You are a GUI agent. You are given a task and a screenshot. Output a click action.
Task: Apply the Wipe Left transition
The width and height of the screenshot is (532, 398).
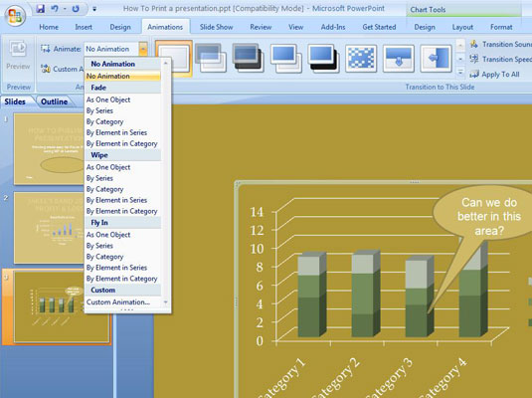[x=436, y=59]
